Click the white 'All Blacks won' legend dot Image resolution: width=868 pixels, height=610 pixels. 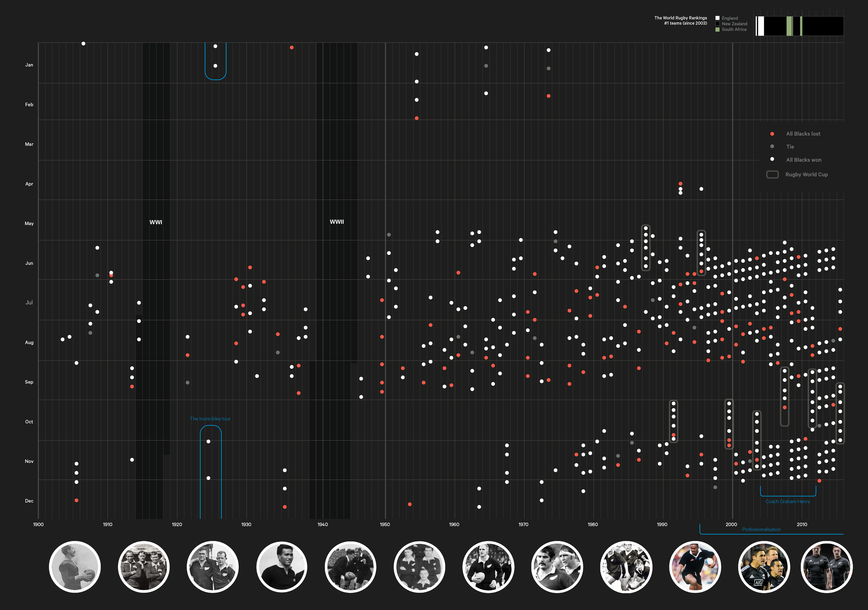pos(772,159)
